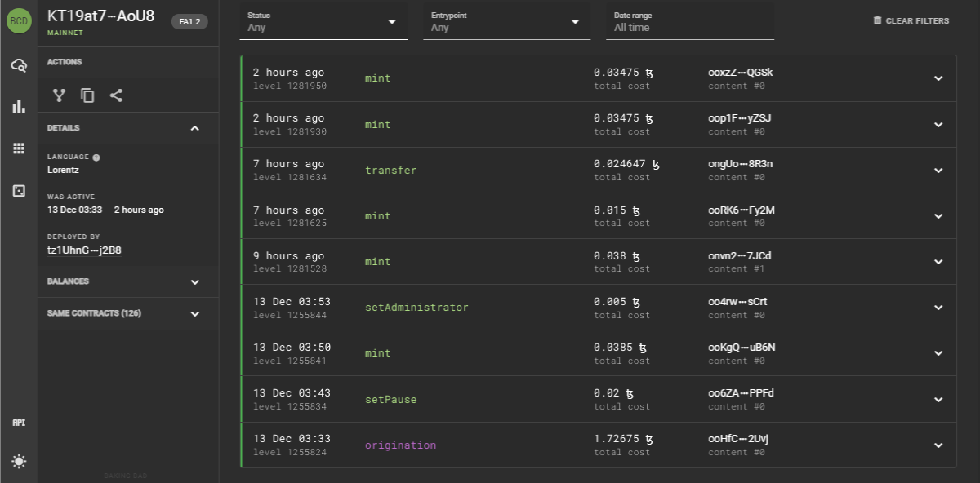Click the fork contract action icon
980x483 pixels.
59,95
